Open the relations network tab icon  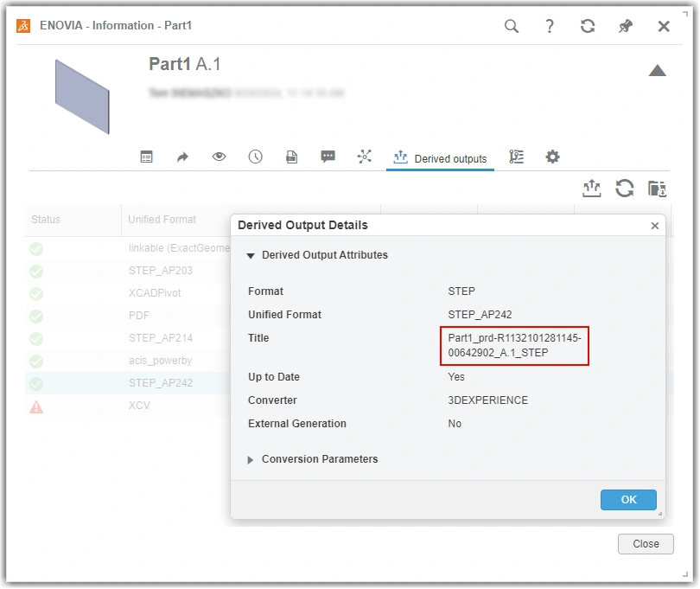tap(365, 157)
